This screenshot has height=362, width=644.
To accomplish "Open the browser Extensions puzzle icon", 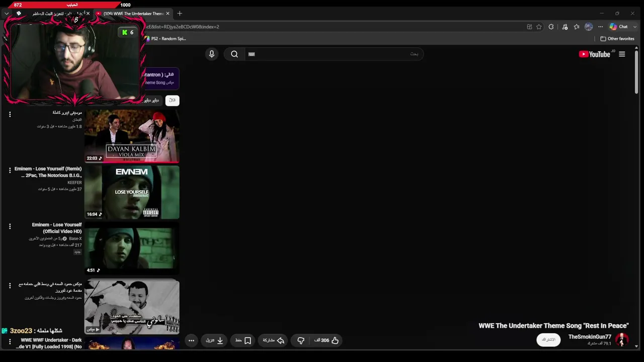I will point(551,27).
